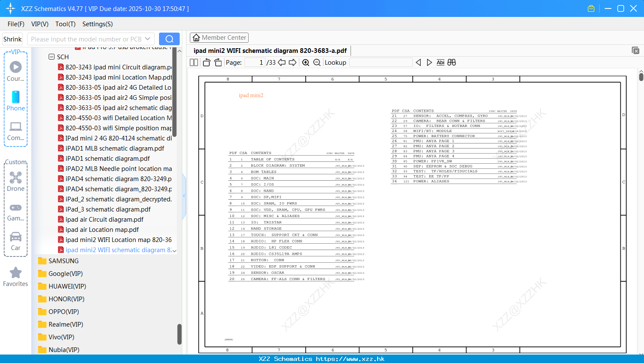Viewport: 644px width, 363px height.
Task: Open the OPPO(VIP) folder
Action: point(58,312)
